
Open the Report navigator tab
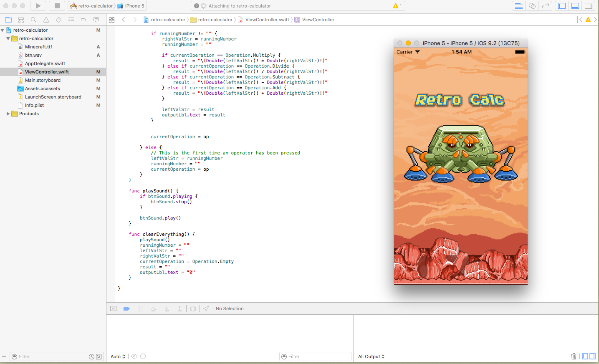pos(96,20)
